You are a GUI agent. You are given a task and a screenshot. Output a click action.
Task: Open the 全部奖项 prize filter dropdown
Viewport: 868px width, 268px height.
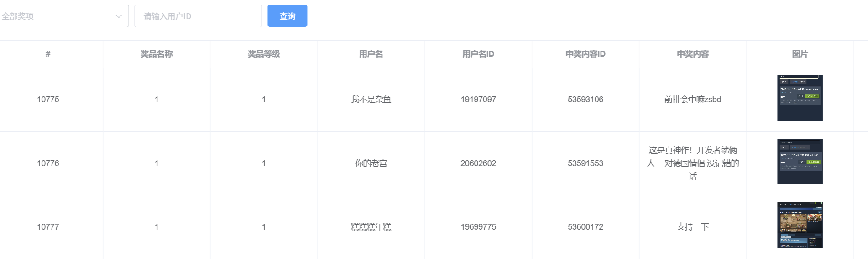(x=59, y=16)
